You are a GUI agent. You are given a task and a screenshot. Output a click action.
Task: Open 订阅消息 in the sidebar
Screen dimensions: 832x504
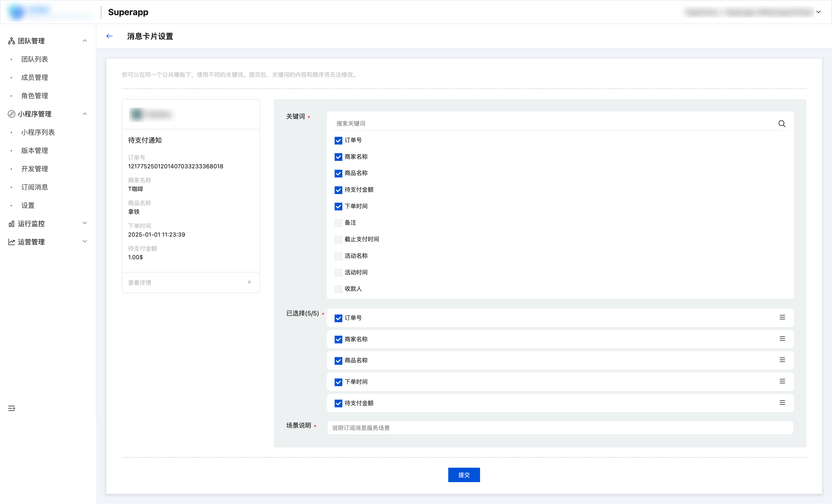pyautogui.click(x=34, y=187)
